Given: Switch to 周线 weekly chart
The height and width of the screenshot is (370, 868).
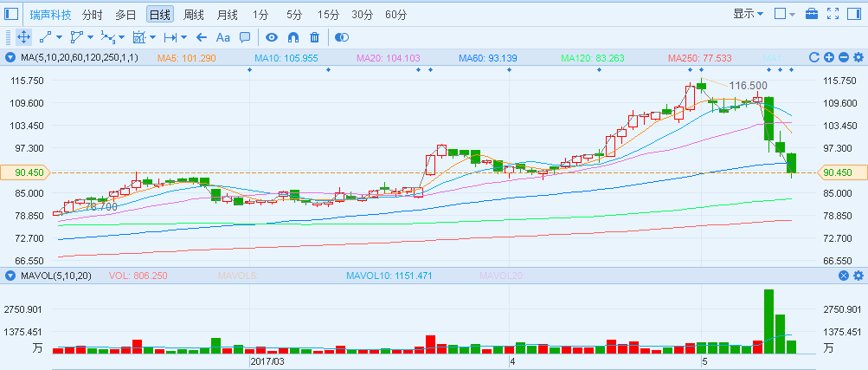Looking at the screenshot, I should [x=195, y=15].
